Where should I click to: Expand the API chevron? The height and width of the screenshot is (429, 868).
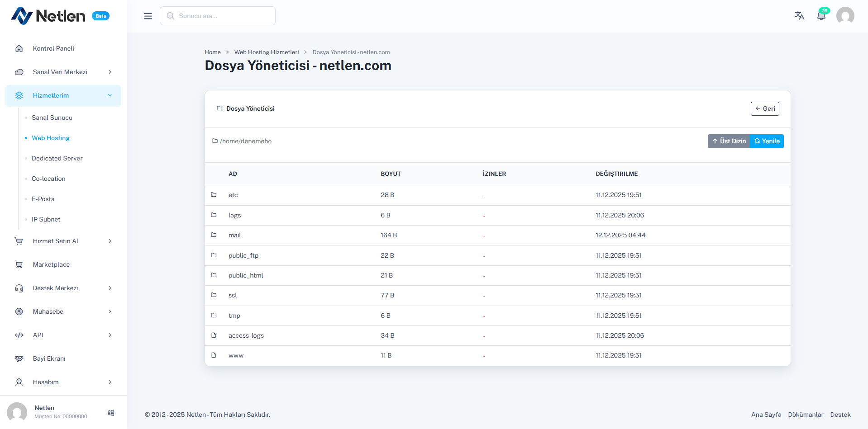pyautogui.click(x=110, y=335)
